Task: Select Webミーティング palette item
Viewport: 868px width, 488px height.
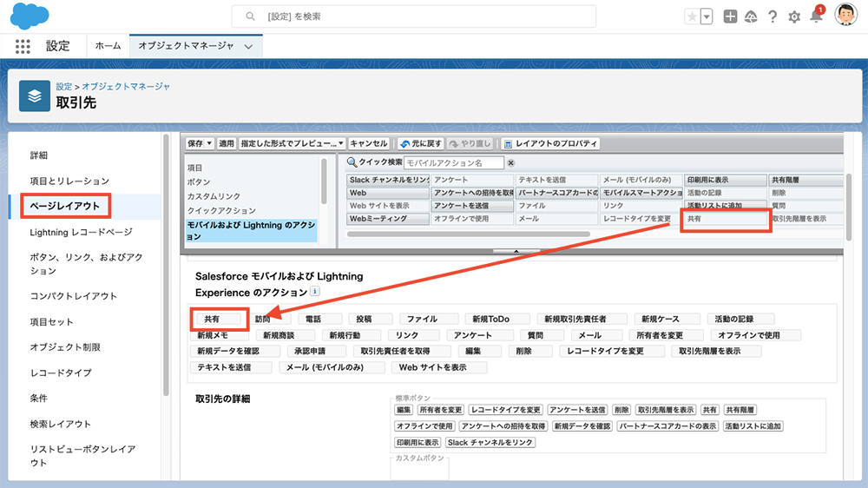Action: (x=388, y=219)
